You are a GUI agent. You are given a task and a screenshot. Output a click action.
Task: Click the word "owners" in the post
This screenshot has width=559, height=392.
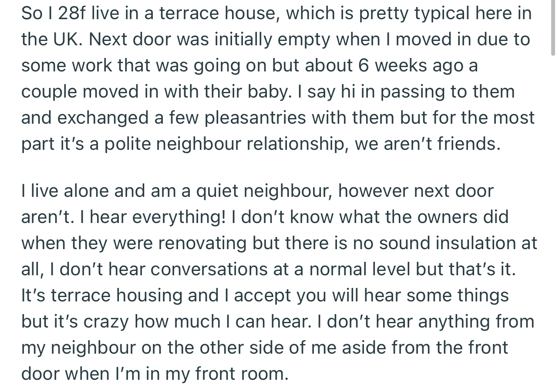441,217
